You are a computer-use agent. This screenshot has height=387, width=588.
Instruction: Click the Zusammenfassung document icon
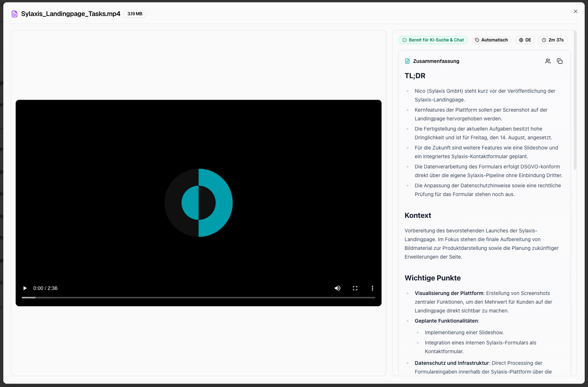[x=407, y=61]
